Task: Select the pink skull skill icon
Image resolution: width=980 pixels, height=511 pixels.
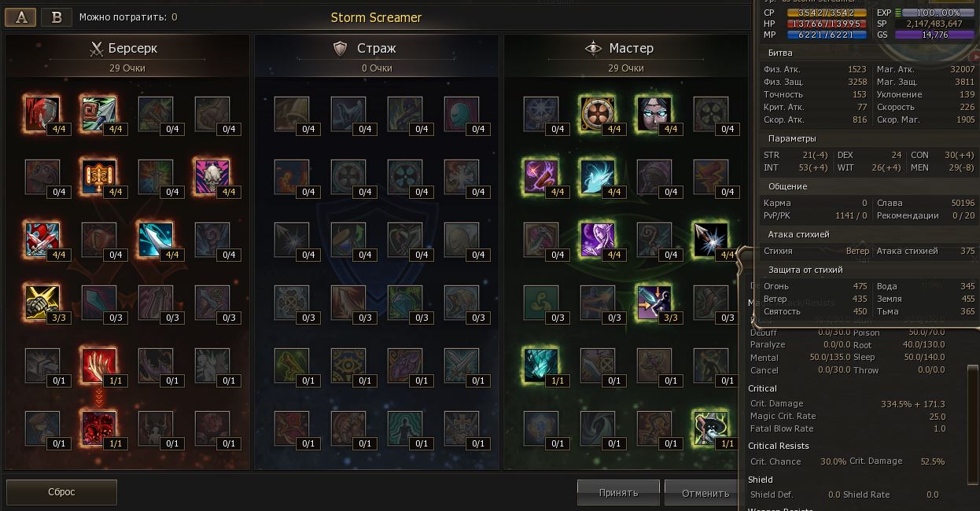Action: click(212, 178)
